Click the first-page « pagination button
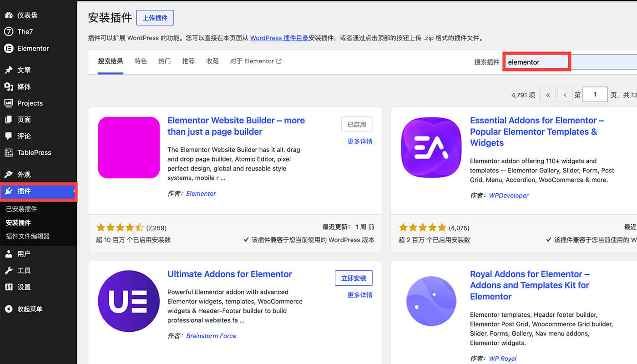 coord(548,95)
